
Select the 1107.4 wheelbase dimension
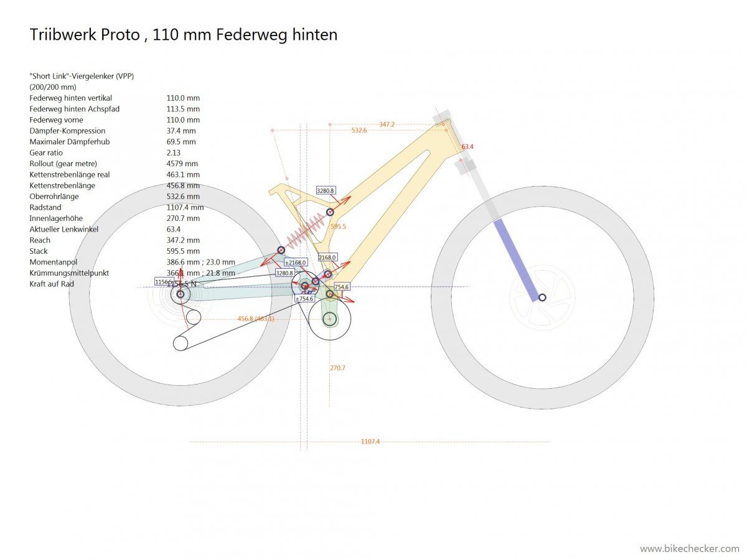coord(370,442)
